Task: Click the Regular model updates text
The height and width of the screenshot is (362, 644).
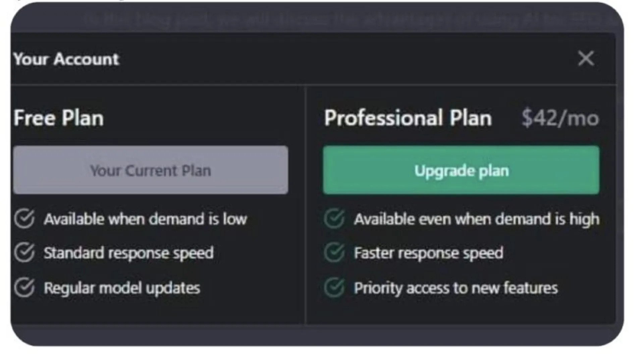Action: point(122,288)
